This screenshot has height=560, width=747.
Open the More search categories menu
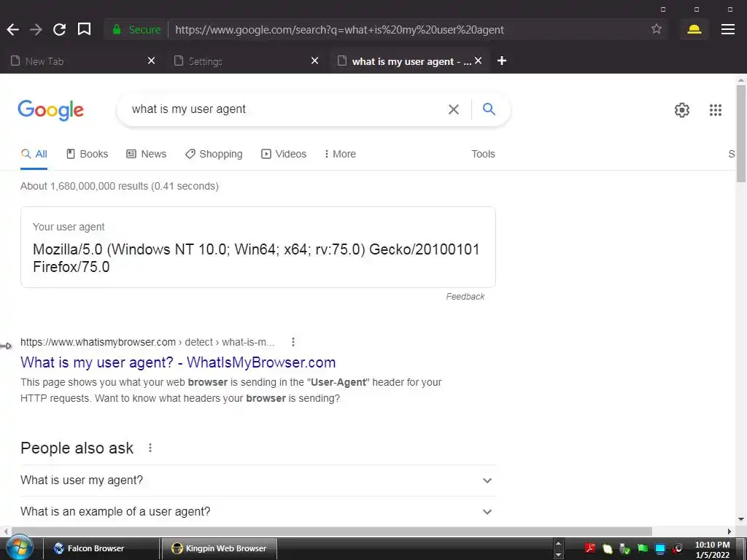pos(340,154)
